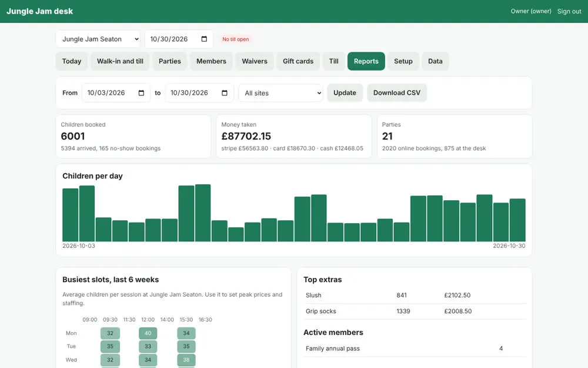Click the 'No till open' status badge
Viewport: 588px width, 368px height.
236,39
